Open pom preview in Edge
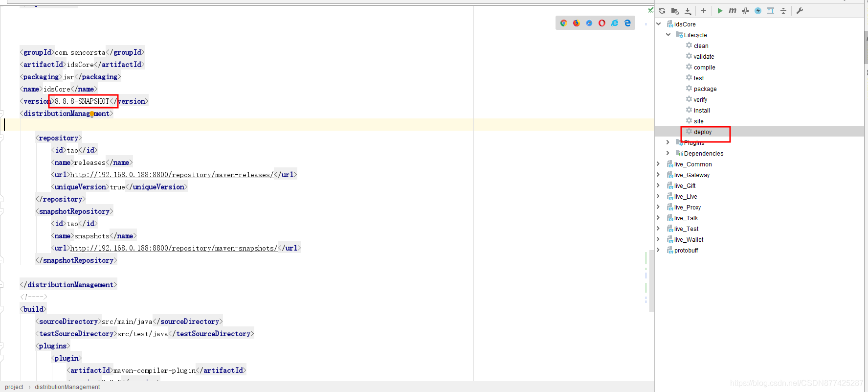This screenshot has width=868, height=392. [627, 23]
